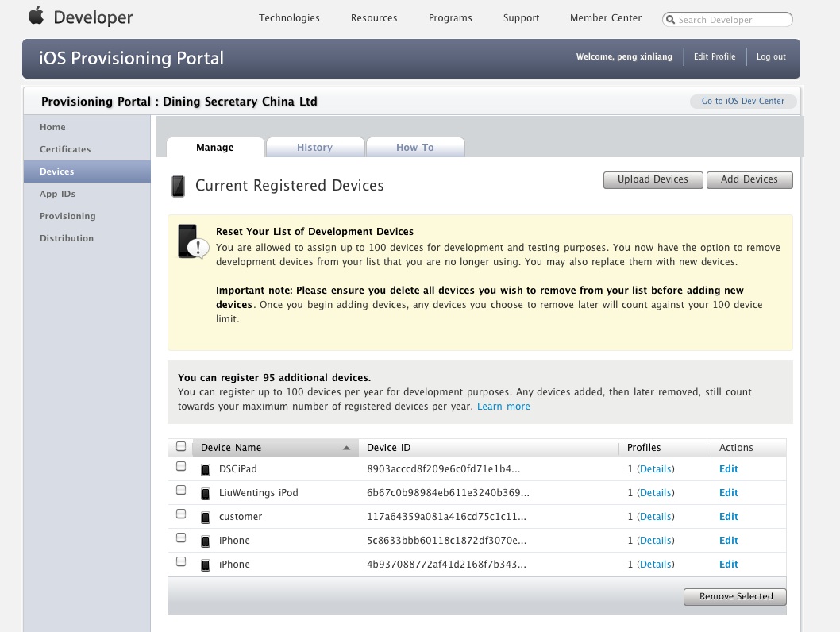Open Details for customer device profiles
The image size is (840, 632).
(656, 517)
